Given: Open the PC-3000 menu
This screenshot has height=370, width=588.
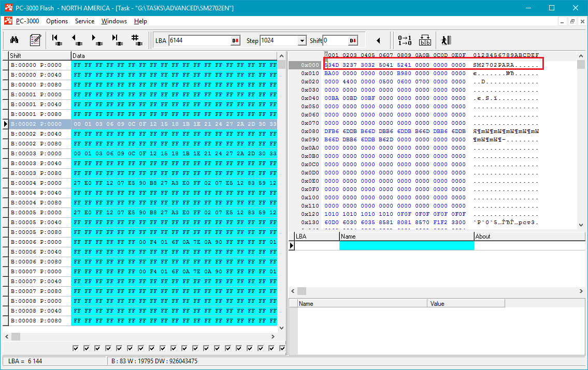Looking at the screenshot, I should pyautogui.click(x=27, y=21).
